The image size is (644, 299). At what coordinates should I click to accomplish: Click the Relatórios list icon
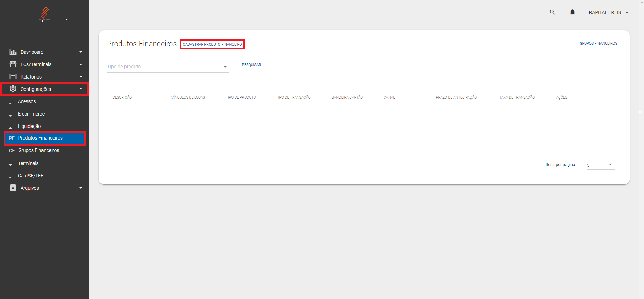(x=13, y=77)
